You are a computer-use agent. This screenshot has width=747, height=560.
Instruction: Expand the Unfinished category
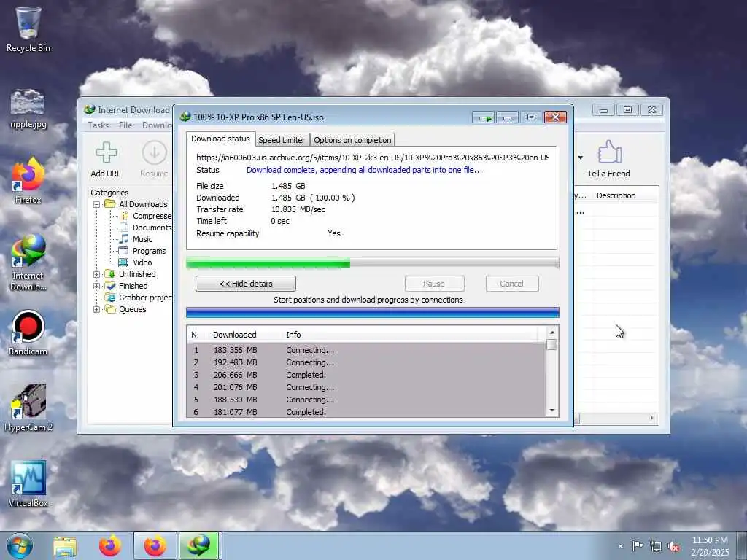tap(97, 274)
